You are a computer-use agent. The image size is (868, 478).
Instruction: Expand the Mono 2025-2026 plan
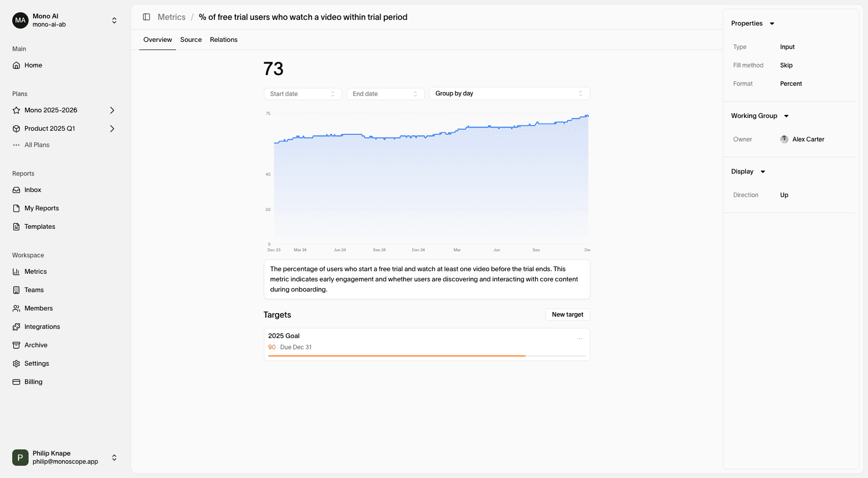pyautogui.click(x=112, y=110)
